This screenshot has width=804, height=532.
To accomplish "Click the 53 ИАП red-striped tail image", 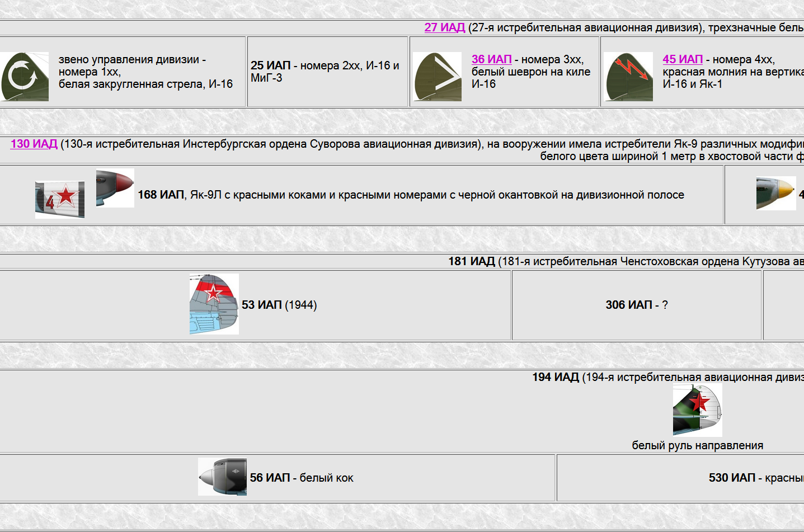I will click(214, 304).
